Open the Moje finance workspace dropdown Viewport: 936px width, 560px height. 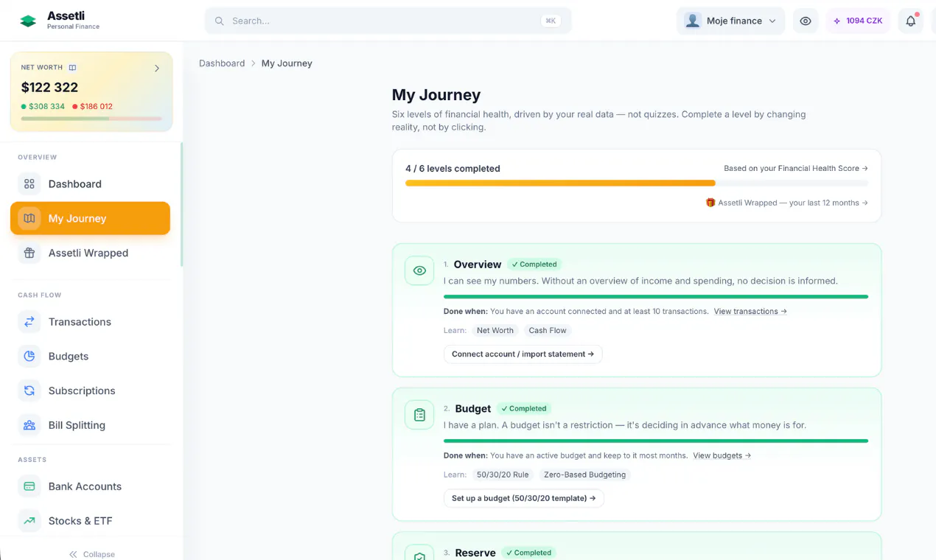click(x=730, y=21)
